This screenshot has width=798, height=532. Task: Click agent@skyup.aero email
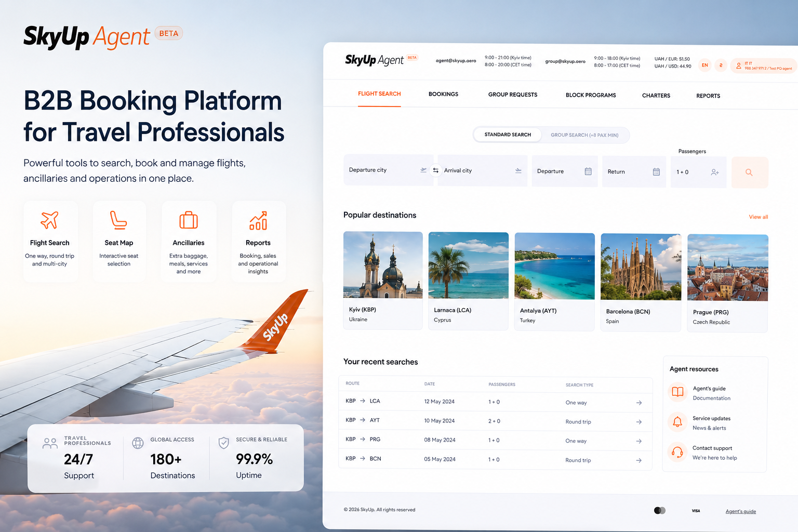click(x=456, y=61)
